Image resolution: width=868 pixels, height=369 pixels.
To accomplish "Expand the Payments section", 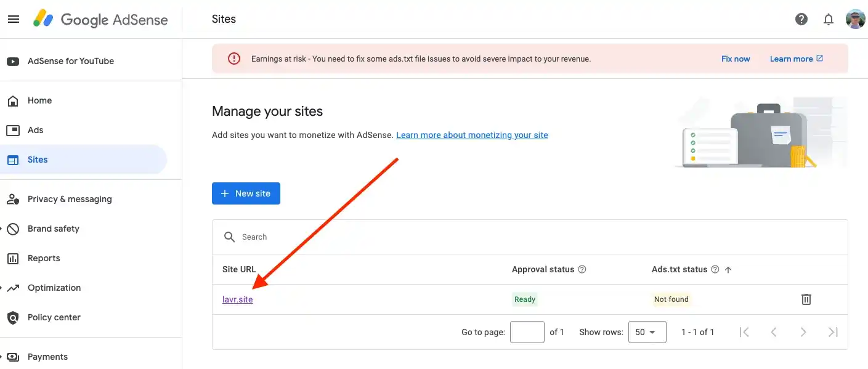I will 48,356.
